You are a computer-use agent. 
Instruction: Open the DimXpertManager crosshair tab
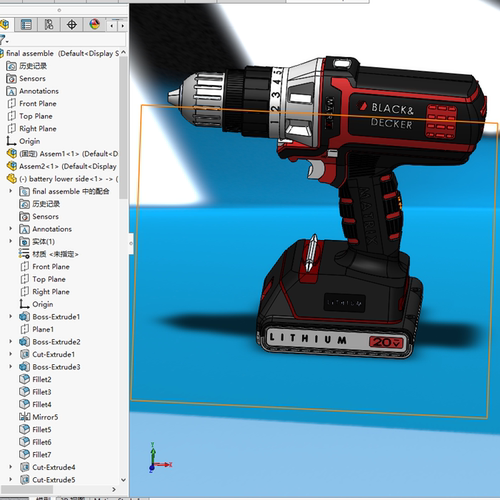(x=72, y=24)
